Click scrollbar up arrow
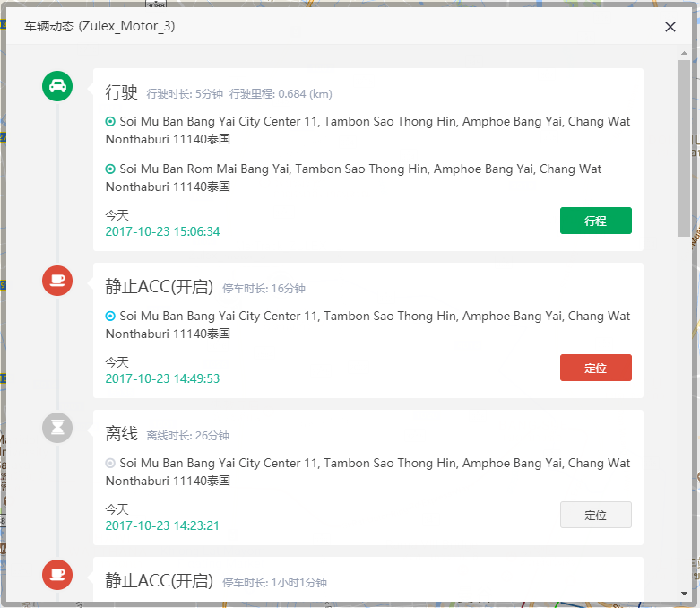 click(684, 53)
